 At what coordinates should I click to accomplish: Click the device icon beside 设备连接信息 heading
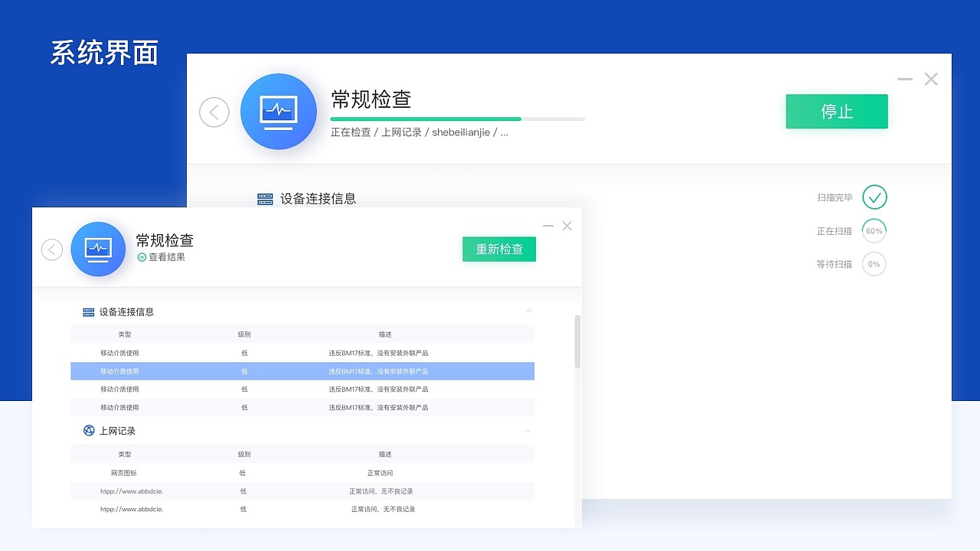pyautogui.click(x=265, y=198)
